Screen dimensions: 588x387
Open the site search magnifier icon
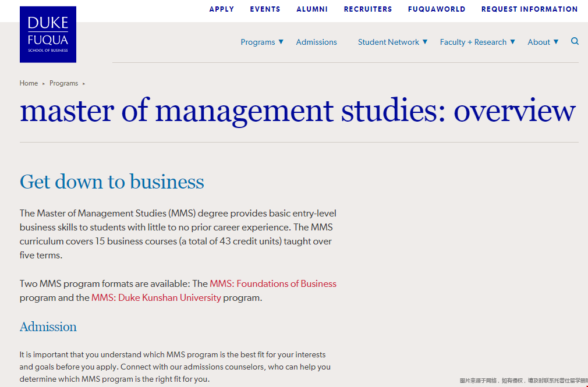[x=575, y=41]
